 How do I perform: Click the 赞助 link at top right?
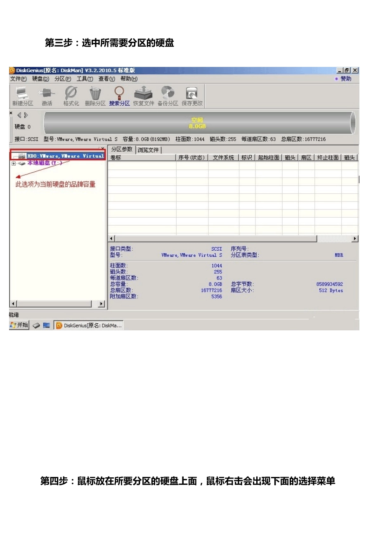point(346,79)
